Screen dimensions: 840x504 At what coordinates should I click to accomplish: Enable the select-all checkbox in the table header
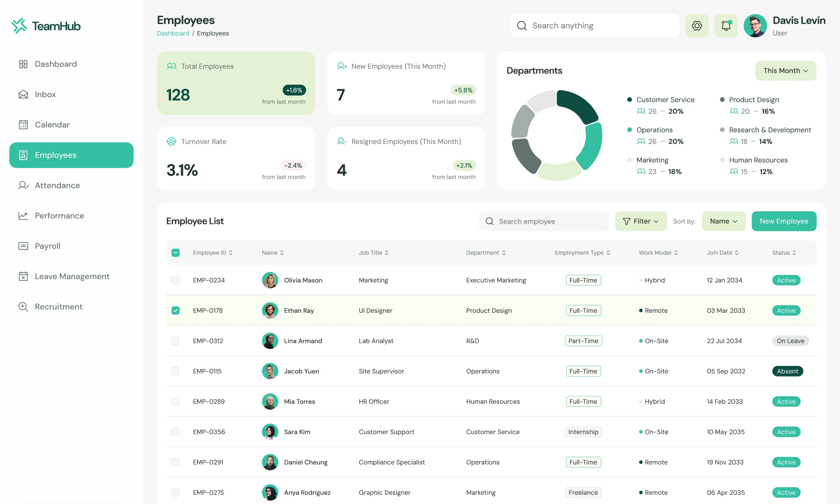[176, 252]
